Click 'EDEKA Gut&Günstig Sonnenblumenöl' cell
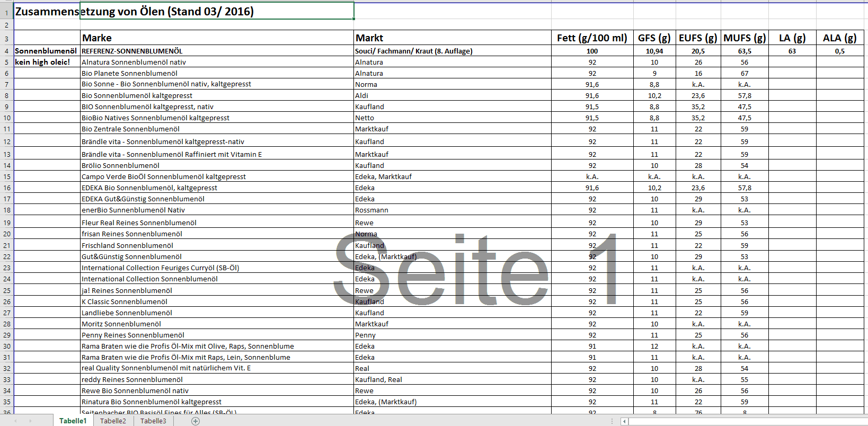Screen dimensions: 868x426 tap(217, 199)
